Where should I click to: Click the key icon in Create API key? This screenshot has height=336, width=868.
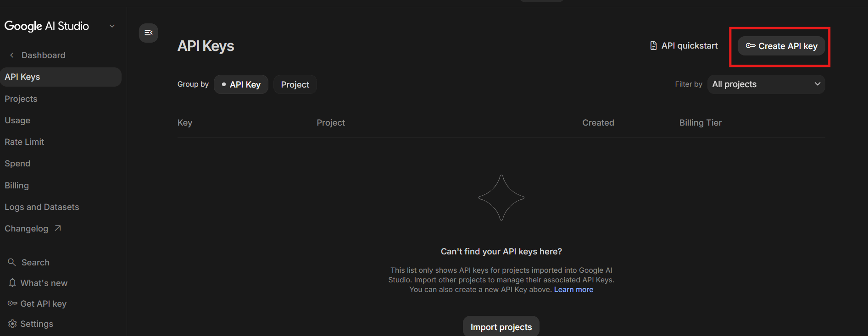pyautogui.click(x=751, y=46)
